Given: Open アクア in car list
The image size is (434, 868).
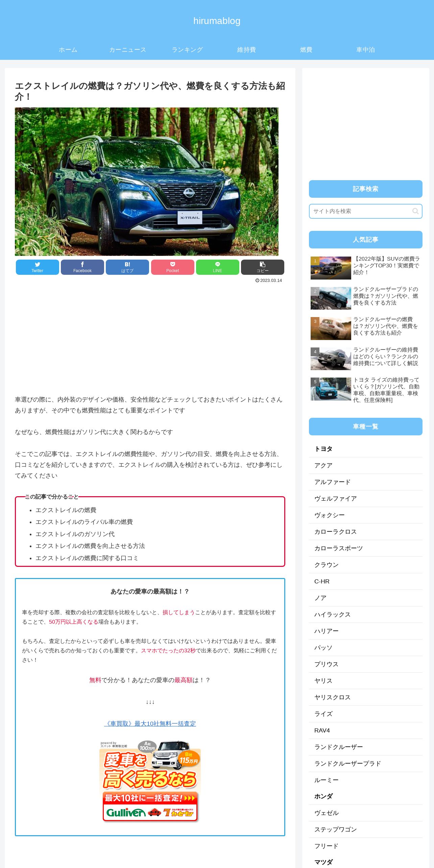Looking at the screenshot, I should pos(365,465).
